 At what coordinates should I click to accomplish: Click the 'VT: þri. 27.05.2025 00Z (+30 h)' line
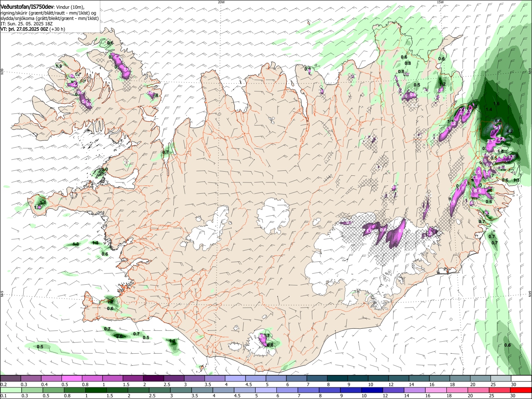33,30
